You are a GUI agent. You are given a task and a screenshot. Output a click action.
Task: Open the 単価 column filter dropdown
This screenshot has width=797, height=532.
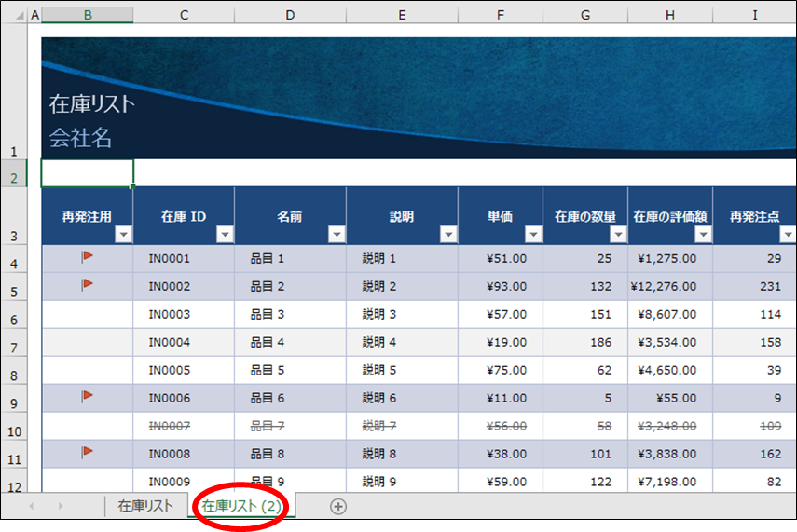533,234
